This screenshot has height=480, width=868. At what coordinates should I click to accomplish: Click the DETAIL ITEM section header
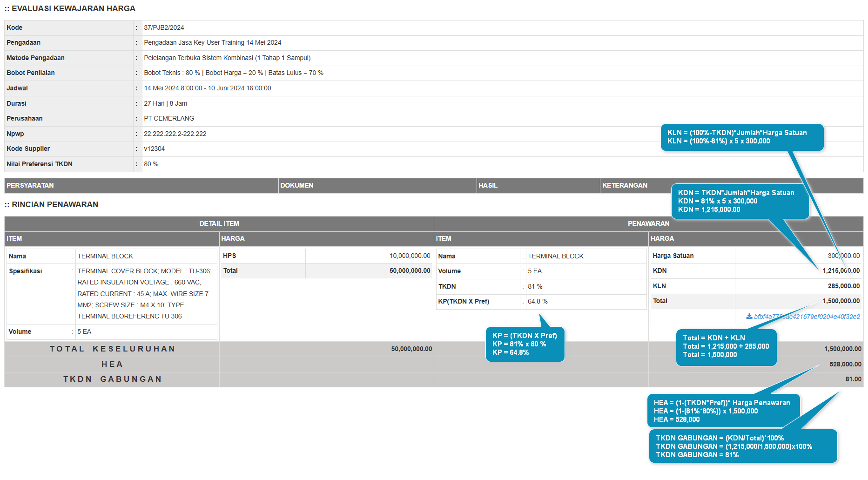click(219, 223)
